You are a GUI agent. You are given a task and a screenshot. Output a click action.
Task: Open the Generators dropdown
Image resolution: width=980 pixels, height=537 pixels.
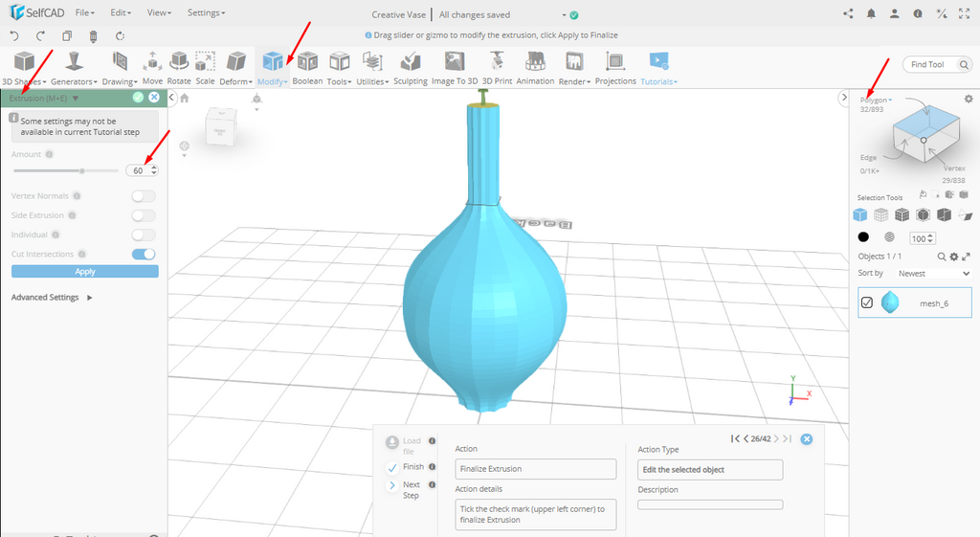coord(74,68)
